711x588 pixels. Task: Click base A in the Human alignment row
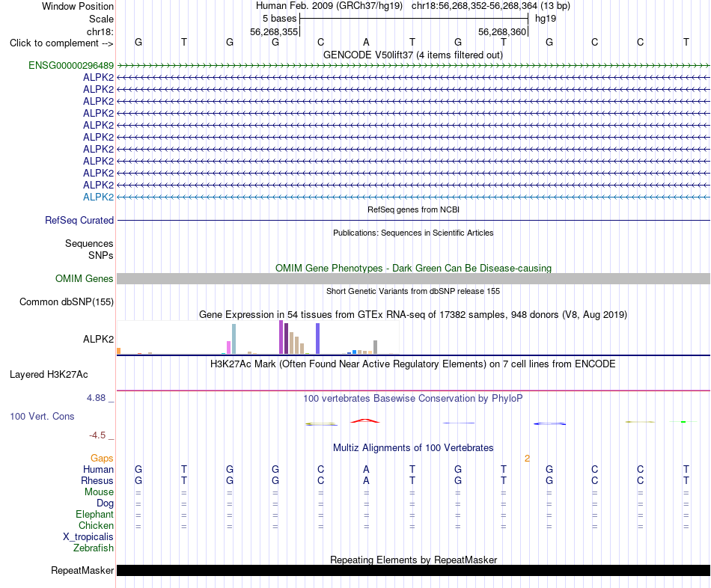(x=367, y=469)
